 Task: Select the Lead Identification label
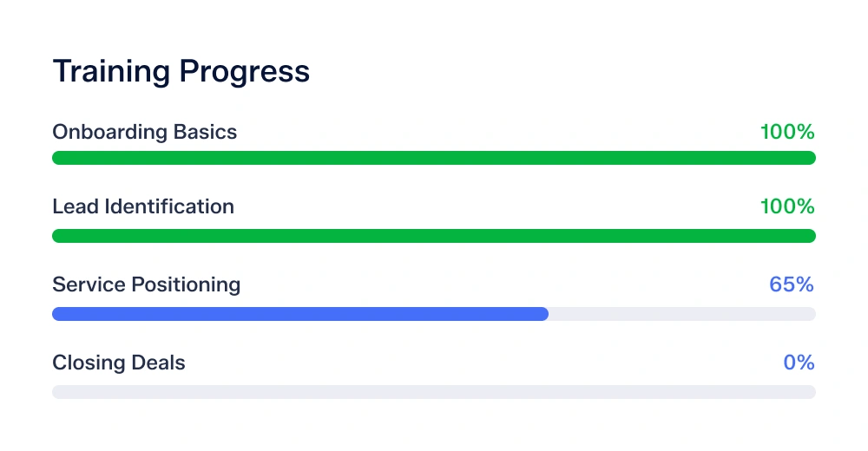[143, 206]
